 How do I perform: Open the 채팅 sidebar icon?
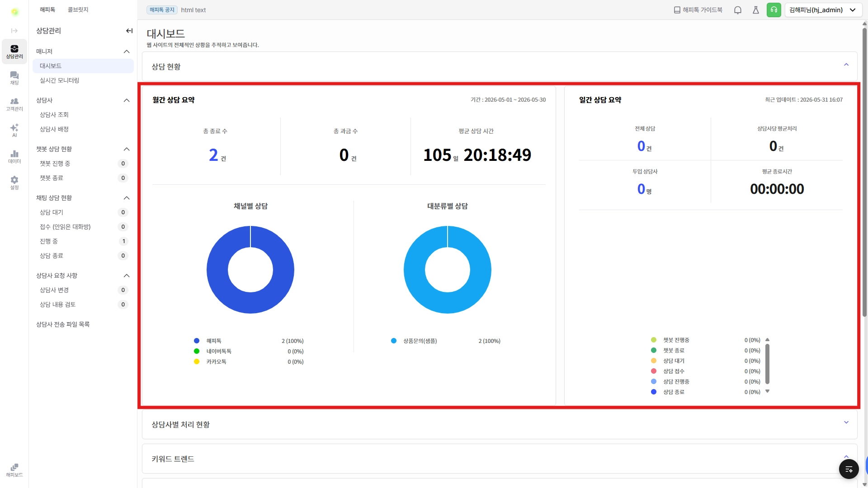14,78
